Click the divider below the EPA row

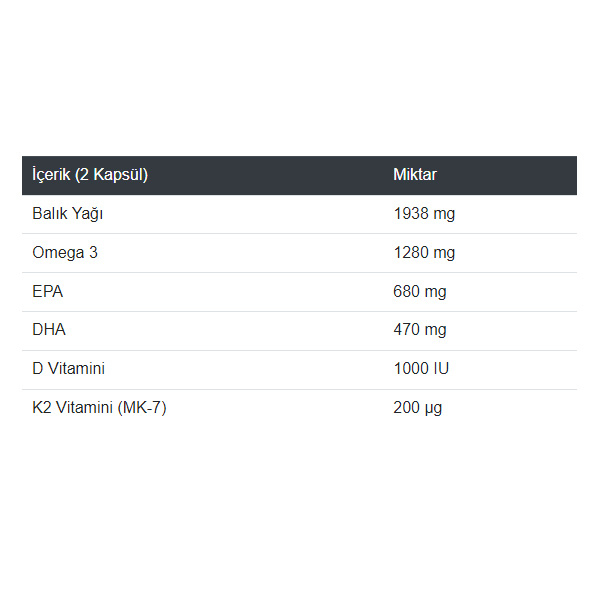click(299, 311)
